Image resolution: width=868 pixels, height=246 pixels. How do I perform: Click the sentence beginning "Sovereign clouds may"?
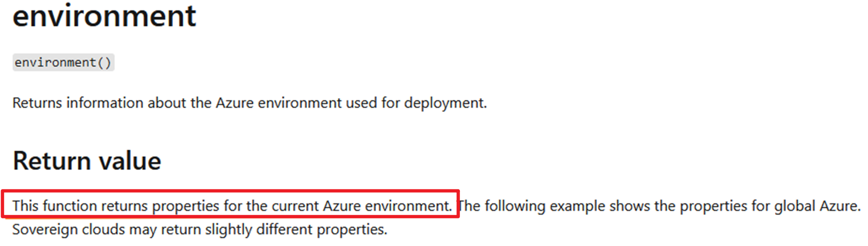coord(200,230)
